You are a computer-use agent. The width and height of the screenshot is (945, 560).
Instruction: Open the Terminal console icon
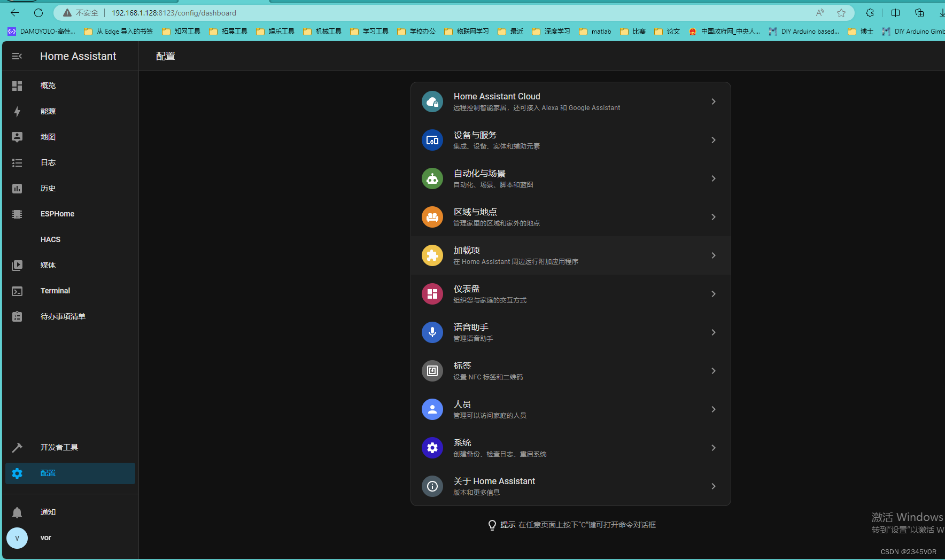pyautogui.click(x=17, y=291)
